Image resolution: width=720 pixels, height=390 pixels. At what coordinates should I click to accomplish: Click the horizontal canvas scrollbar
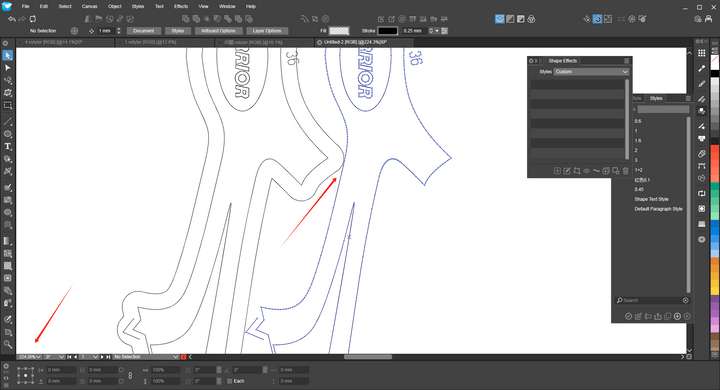point(368,357)
